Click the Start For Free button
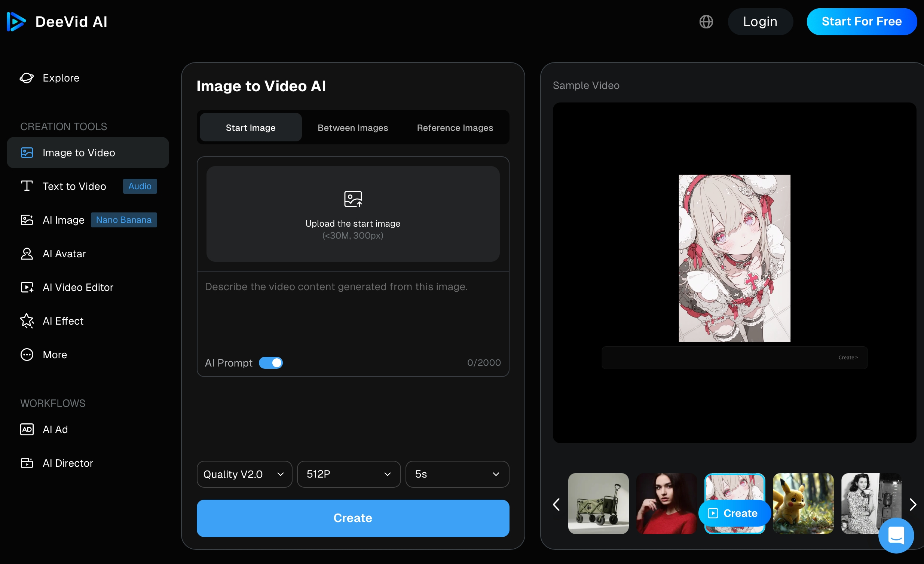The width and height of the screenshot is (924, 564). click(862, 22)
